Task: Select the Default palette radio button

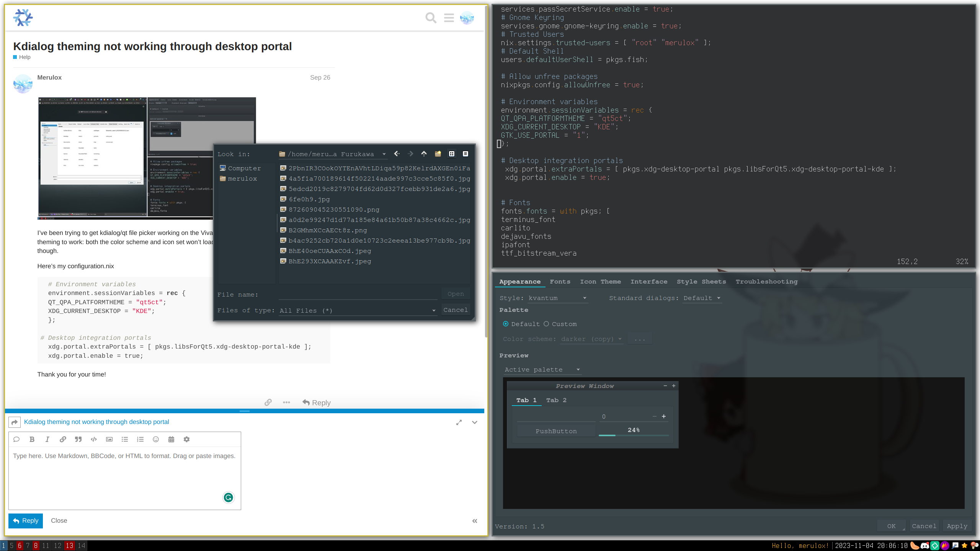Action: click(x=506, y=324)
